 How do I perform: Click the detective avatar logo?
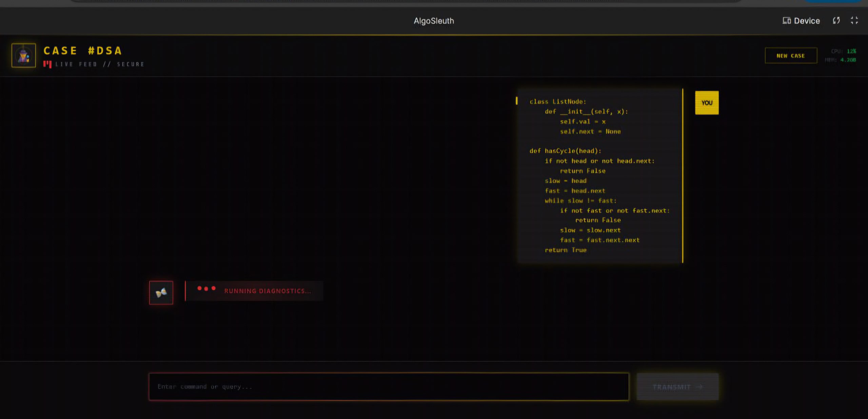click(23, 55)
